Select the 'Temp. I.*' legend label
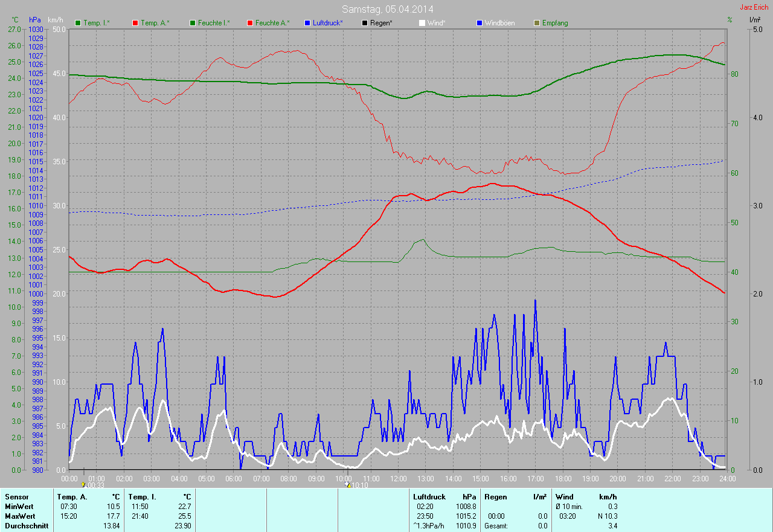This screenshot has width=773, height=532. (x=97, y=23)
